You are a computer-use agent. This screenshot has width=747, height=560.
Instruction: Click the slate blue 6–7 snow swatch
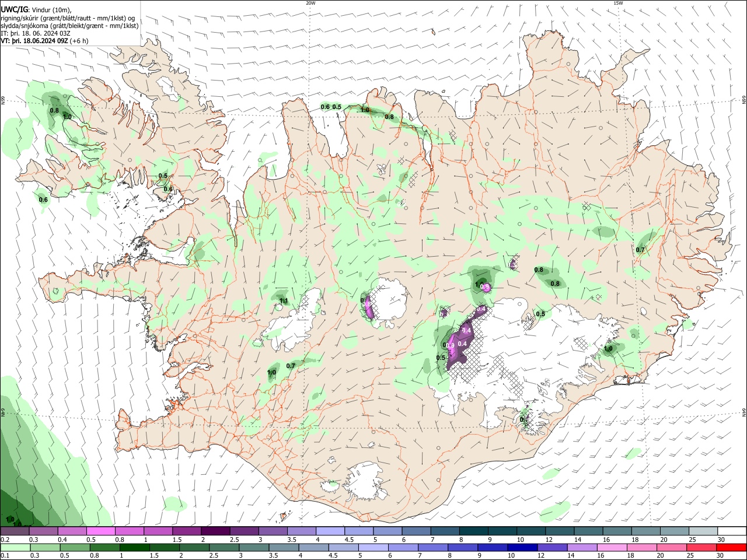416,531
